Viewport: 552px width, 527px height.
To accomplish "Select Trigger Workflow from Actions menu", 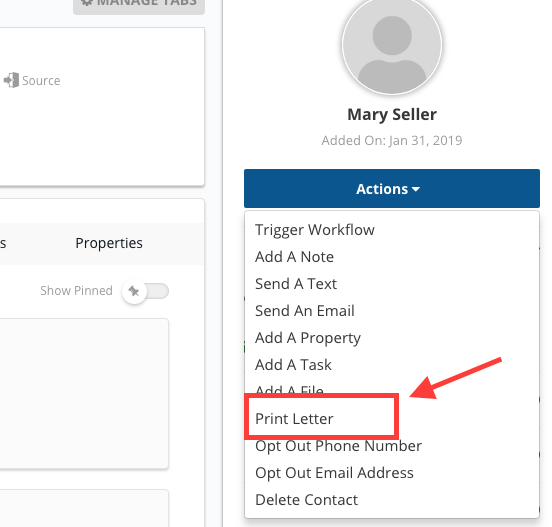I will point(314,230).
